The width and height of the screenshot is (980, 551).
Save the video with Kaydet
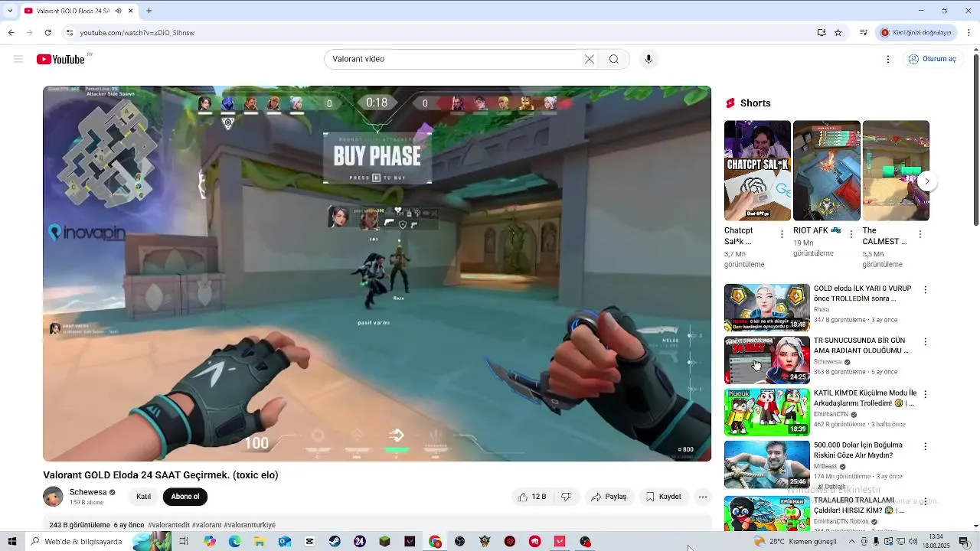tap(664, 497)
